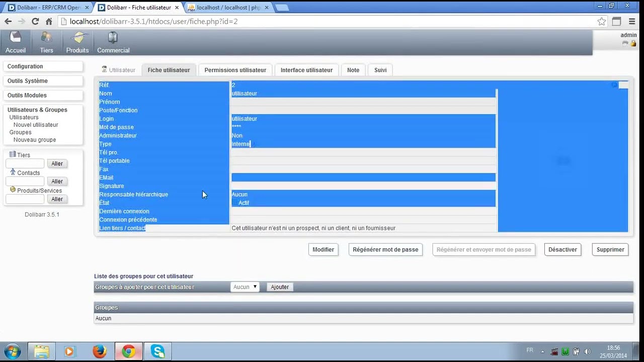Bookmark this page with the star icon
Viewport: 644px width, 362px height.
pyautogui.click(x=602, y=22)
